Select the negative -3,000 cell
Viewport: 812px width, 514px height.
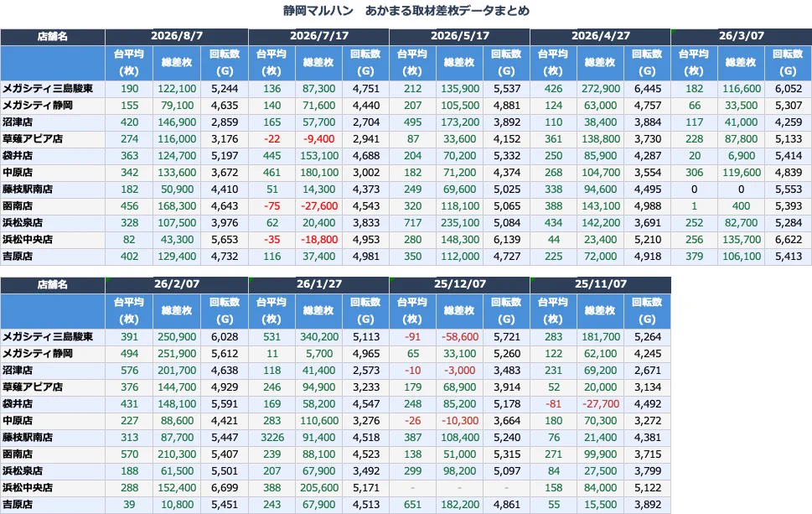pos(460,371)
